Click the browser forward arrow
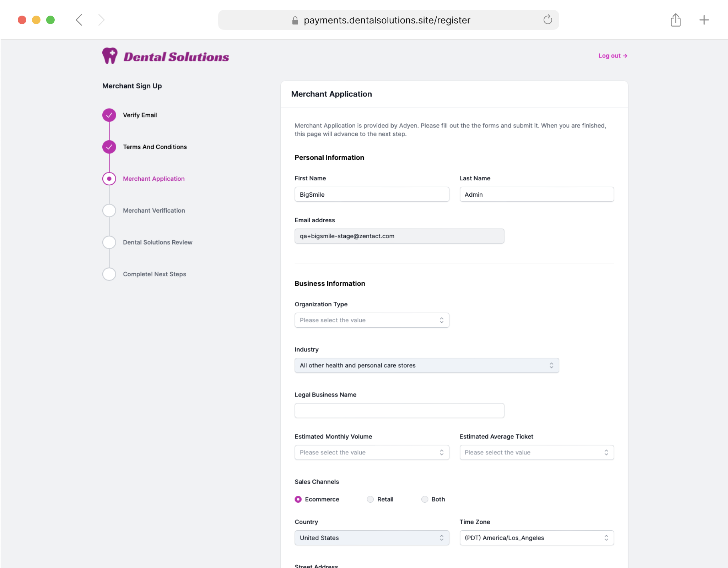The height and width of the screenshot is (568, 728). (x=102, y=20)
